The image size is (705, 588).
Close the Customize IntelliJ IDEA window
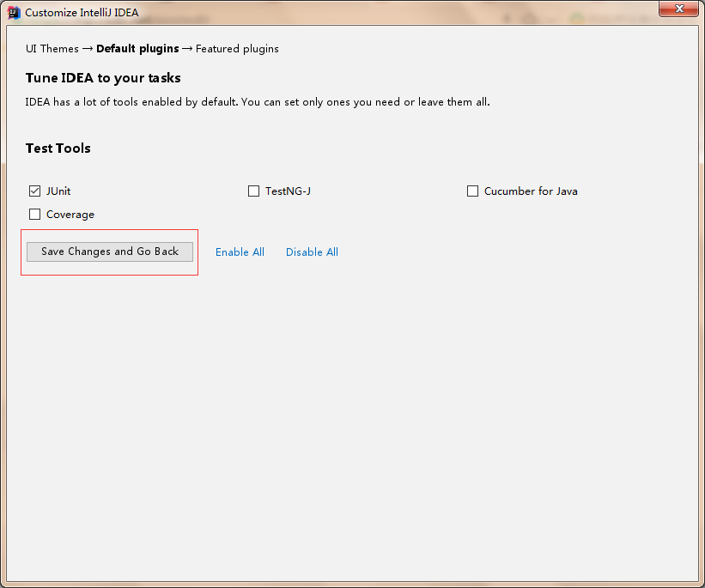679,9
